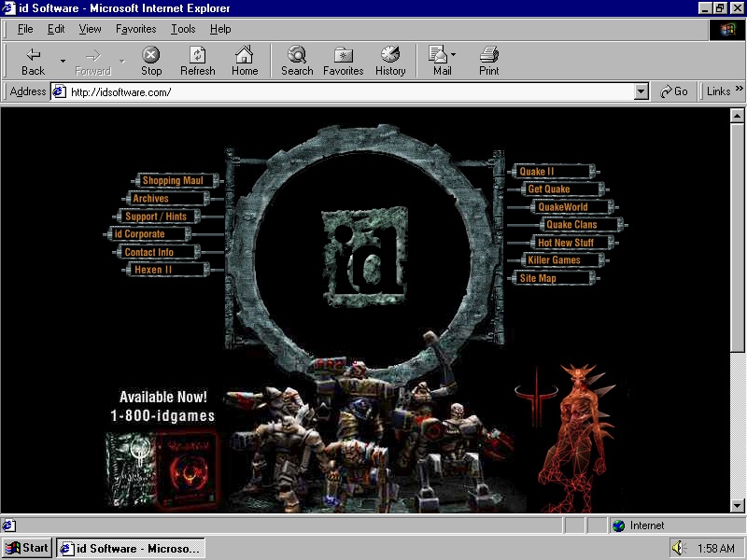Click the status bar page icon
Screen dimensions: 747x560
click(x=8, y=525)
